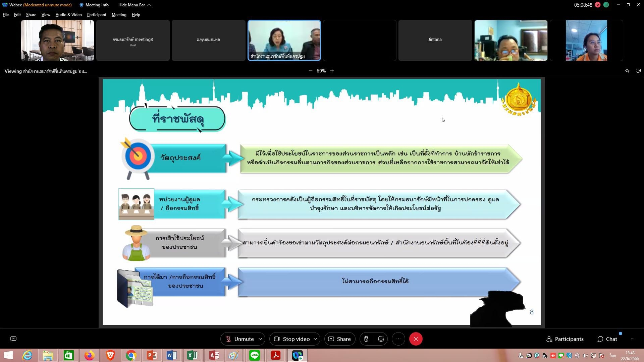Screen dimensions: 644x362
Task: Zoom out shared content with minus icon
Action: tap(310, 71)
